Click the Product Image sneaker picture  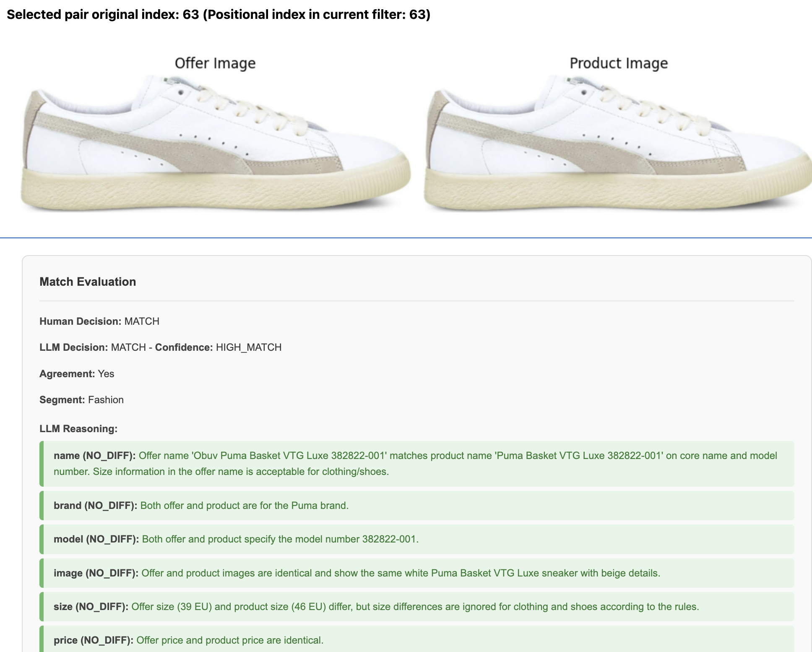618,143
